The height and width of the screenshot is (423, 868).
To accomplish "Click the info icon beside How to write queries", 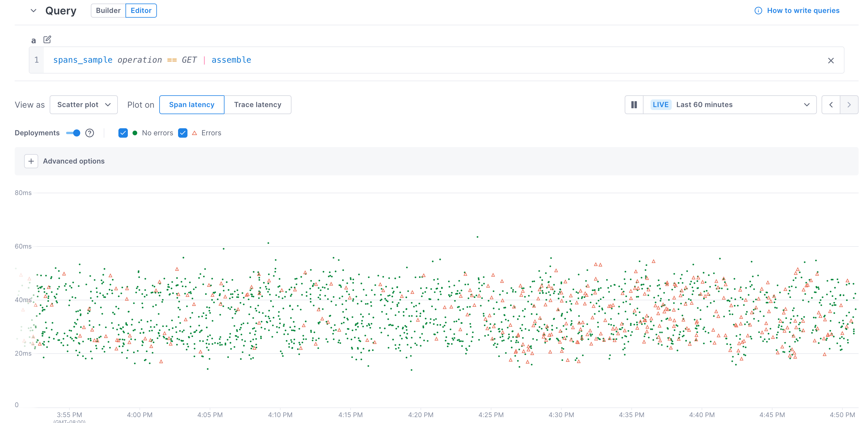I will click(758, 11).
